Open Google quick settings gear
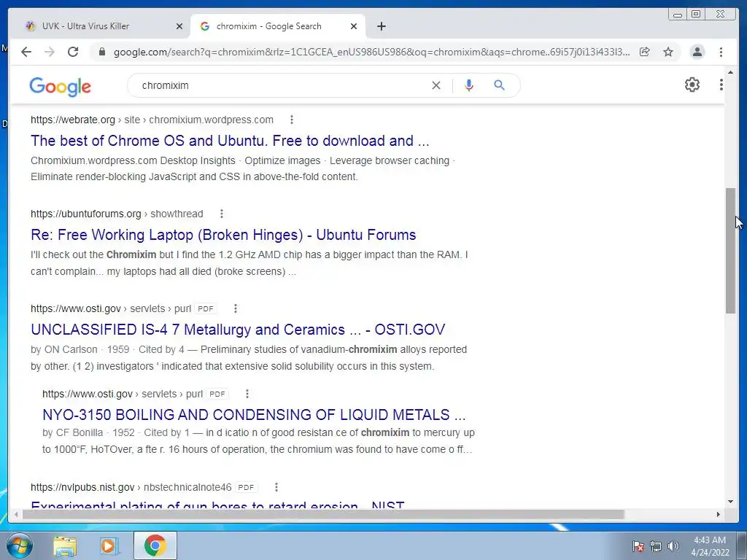747x560 pixels. click(692, 85)
